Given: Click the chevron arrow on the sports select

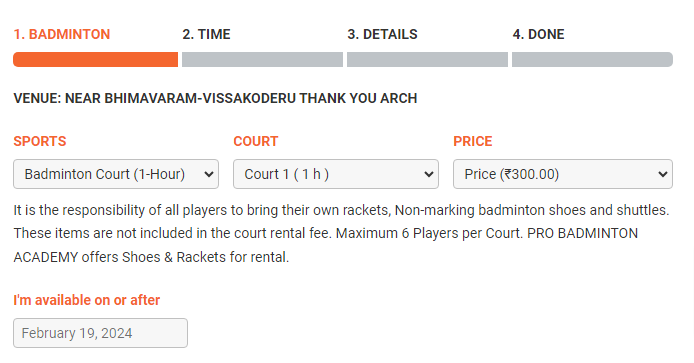Looking at the screenshot, I should point(209,174).
